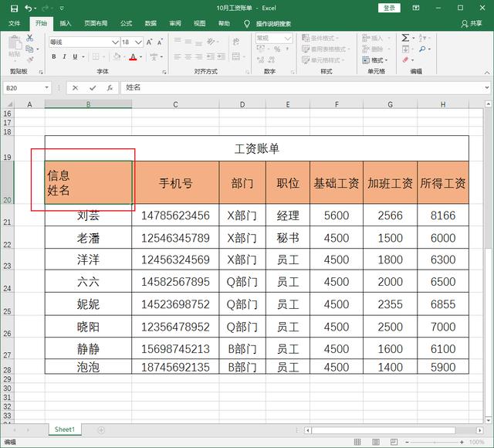Open the number format dropdown

pyautogui.click(x=287, y=39)
